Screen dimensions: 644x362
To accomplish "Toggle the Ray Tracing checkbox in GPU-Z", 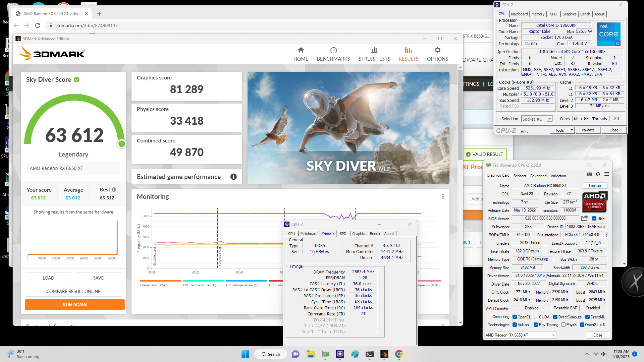I will tap(536, 325).
